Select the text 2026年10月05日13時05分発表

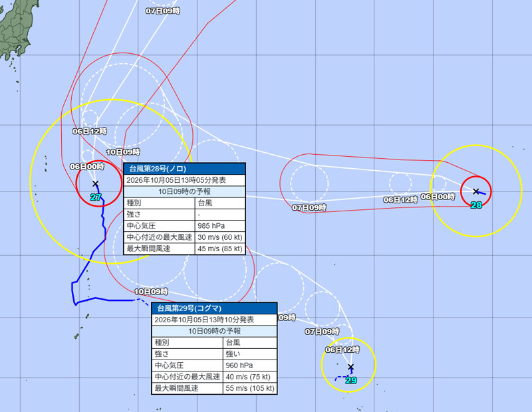(176, 180)
